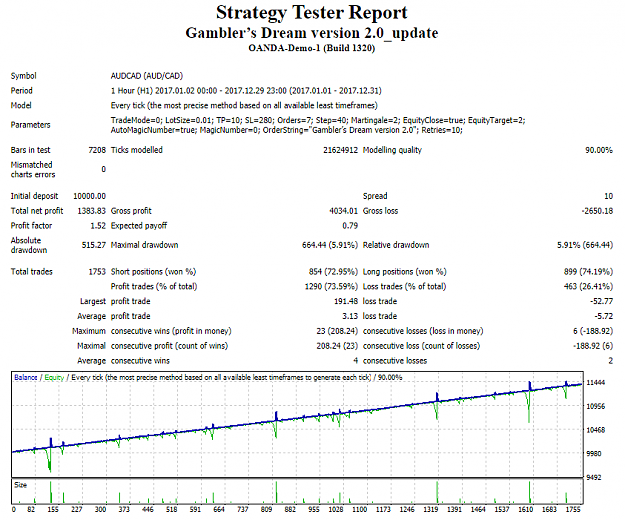Click Average consecutive losses value 2

coord(610,361)
